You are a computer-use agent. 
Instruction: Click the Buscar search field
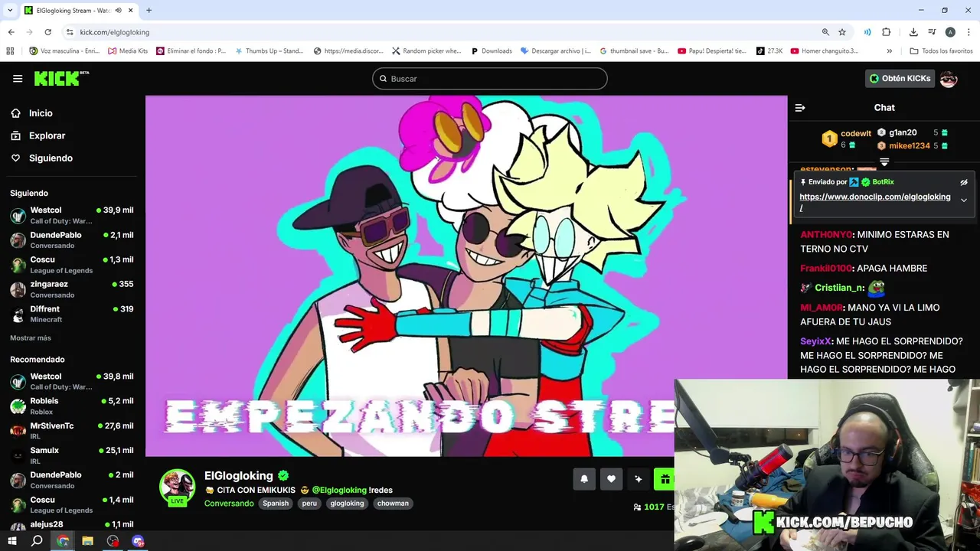(490, 79)
